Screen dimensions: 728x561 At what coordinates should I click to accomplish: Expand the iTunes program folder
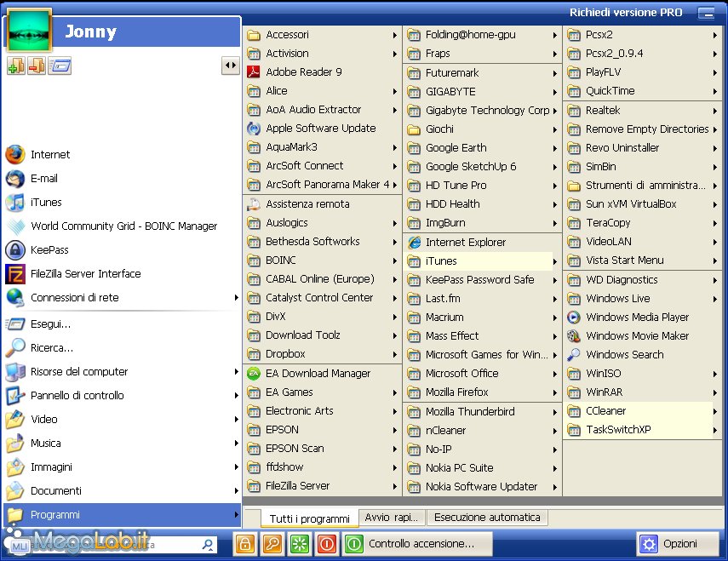(482, 261)
